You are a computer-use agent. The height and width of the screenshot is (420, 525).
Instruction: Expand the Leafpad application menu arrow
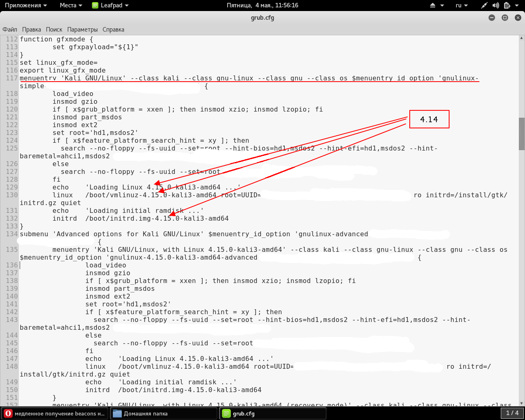[x=127, y=6]
